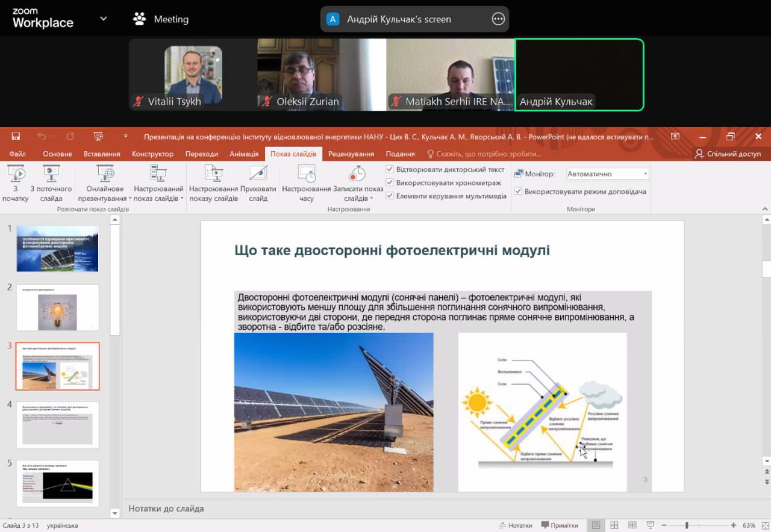
Task: Toggle Використовувати режим доповідача checkbox
Action: click(518, 191)
